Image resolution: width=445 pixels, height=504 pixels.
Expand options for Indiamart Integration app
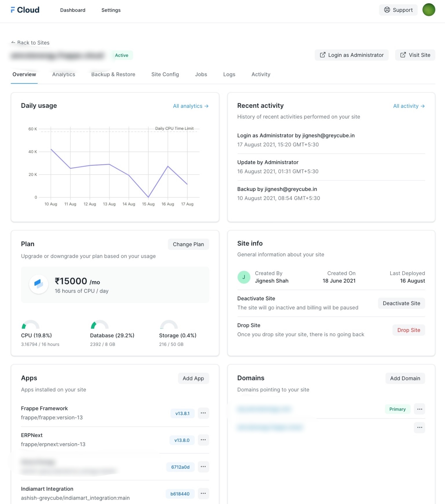click(x=203, y=494)
